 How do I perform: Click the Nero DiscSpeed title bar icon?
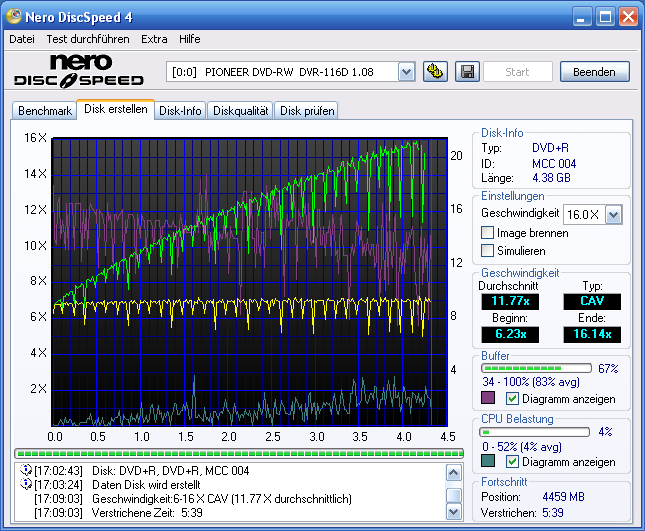(x=15, y=17)
